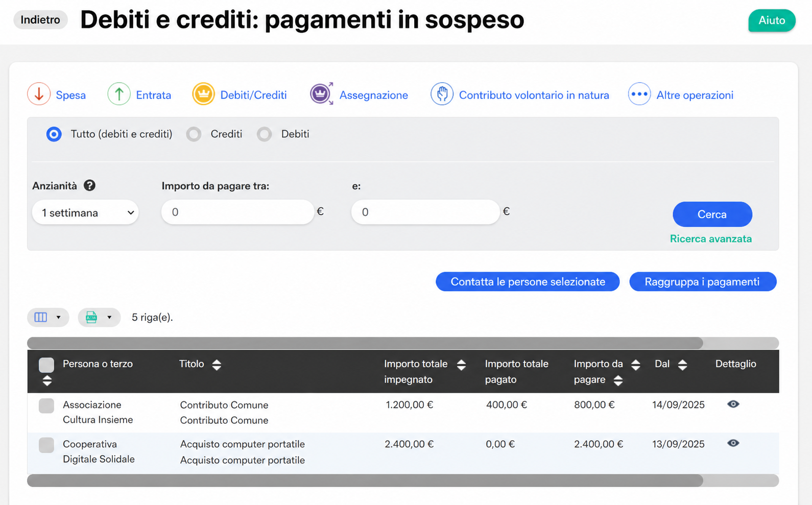
Task: Click the '1.200,00 €' amount cell
Action: click(x=409, y=405)
